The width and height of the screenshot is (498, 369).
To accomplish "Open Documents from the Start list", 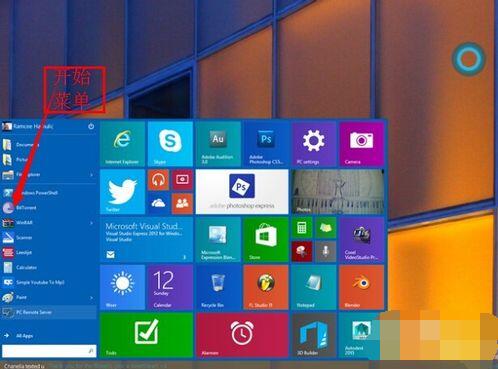I will (49, 145).
